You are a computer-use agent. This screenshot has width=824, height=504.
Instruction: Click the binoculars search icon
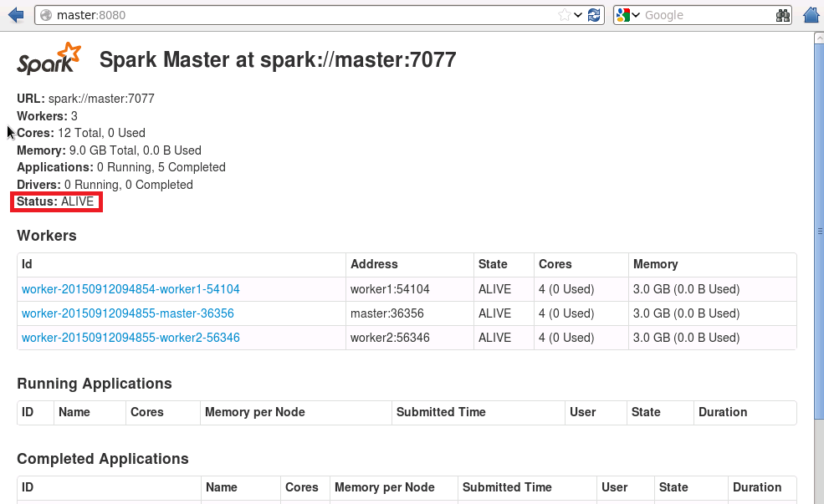[782, 15]
